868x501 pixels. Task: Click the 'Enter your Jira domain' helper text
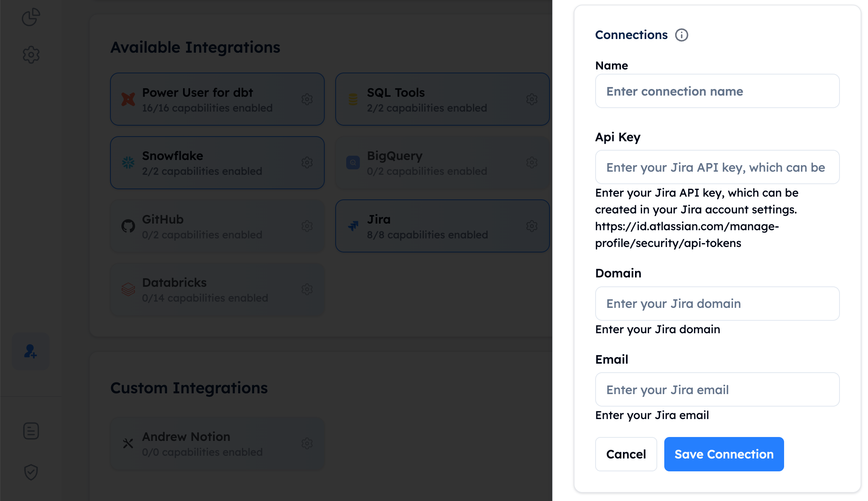658,329
